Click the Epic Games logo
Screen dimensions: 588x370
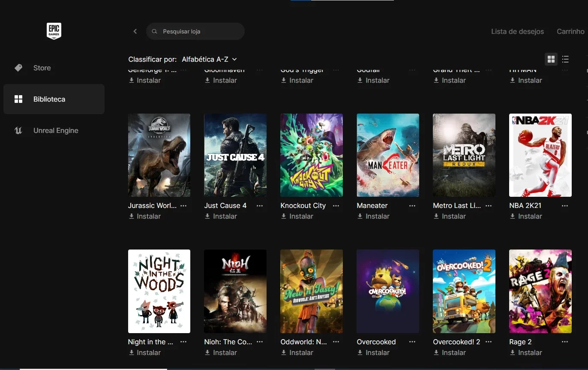[54, 31]
